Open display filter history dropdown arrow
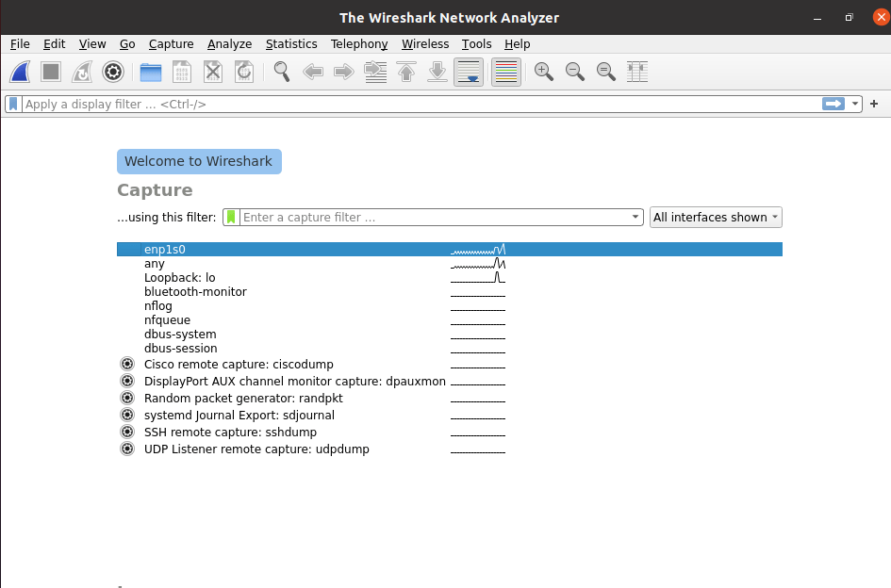This screenshot has height=588, width=891. coord(854,104)
